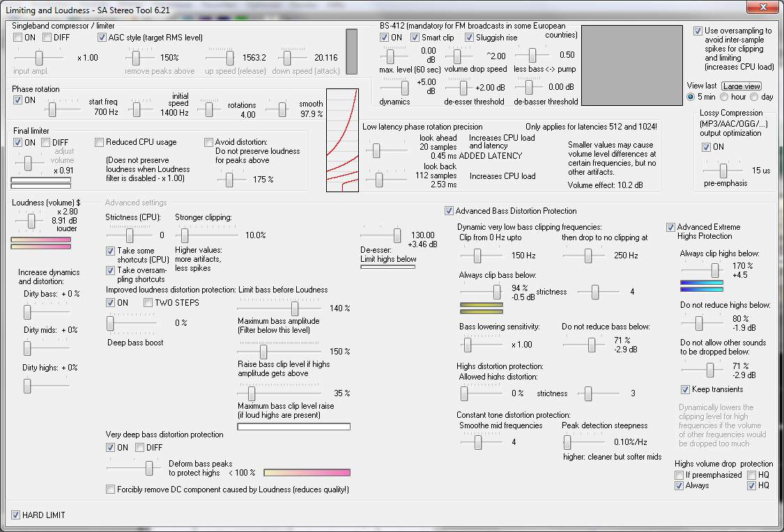This screenshot has height=532, width=784.
Task: Toggle Keep transients checkbox
Action: pyautogui.click(x=685, y=389)
